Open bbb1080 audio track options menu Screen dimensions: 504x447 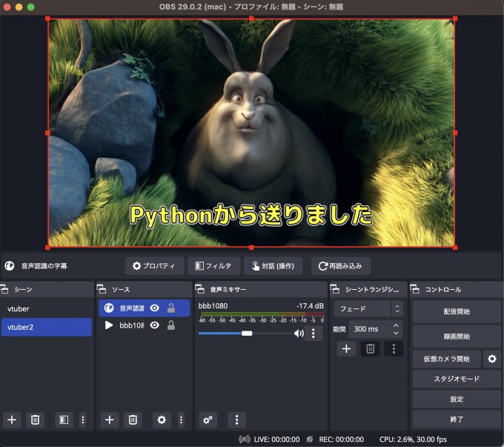pyautogui.click(x=314, y=334)
